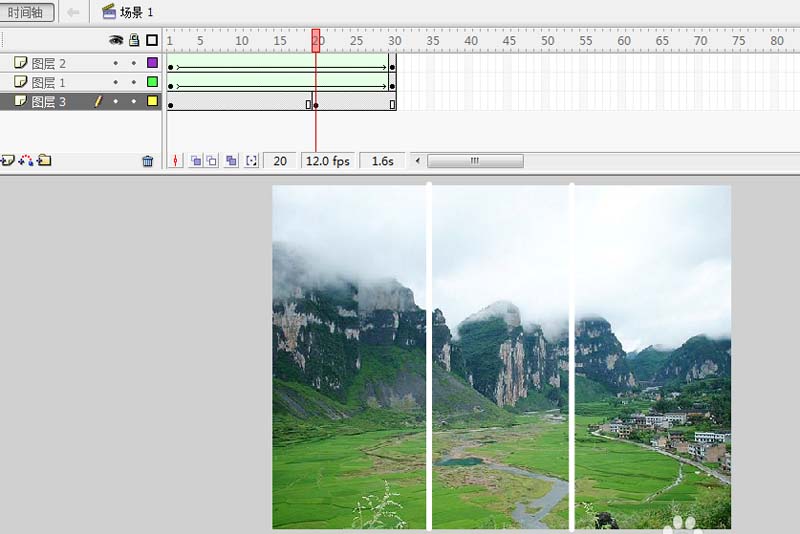Toggle visibility of all layers (eye icon)
800x534 pixels.
click(x=116, y=40)
